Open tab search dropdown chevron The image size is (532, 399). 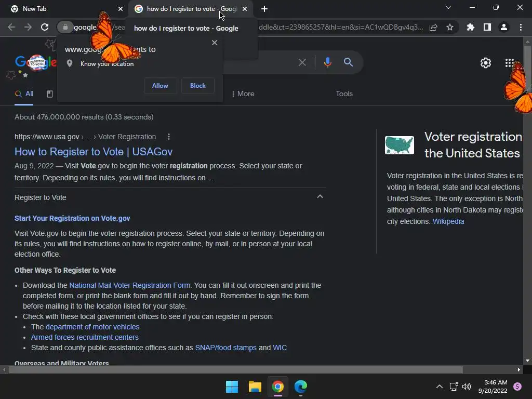click(448, 7)
